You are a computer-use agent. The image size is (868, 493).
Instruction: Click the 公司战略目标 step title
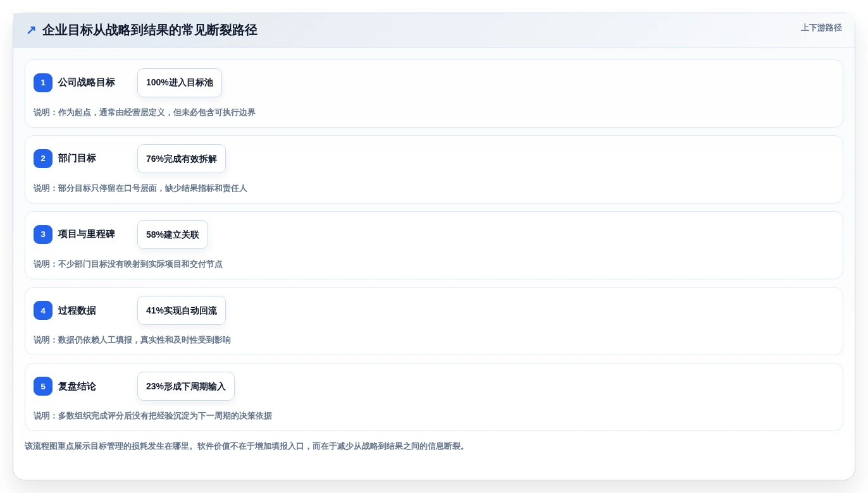[x=87, y=83]
